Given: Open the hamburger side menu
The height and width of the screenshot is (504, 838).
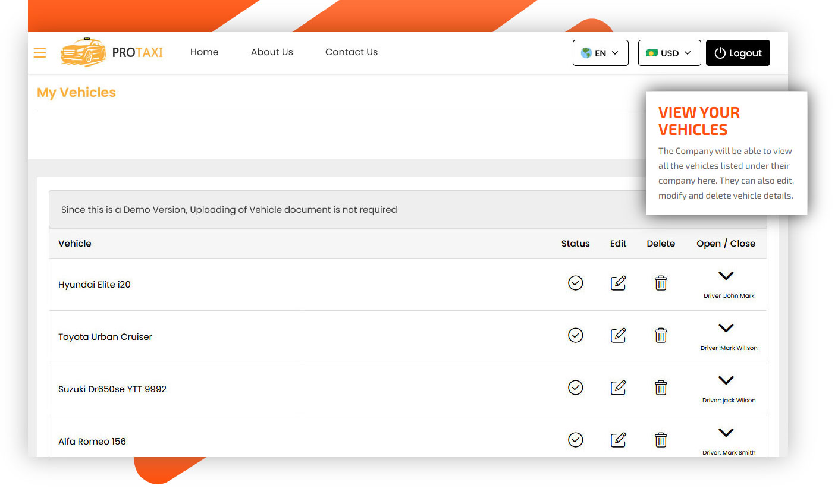Looking at the screenshot, I should click(x=40, y=53).
